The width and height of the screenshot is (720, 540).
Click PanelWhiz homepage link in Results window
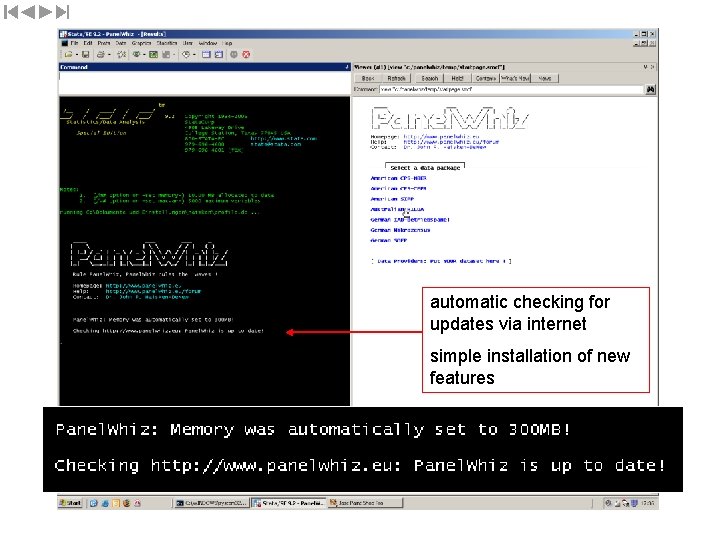click(x=144, y=286)
